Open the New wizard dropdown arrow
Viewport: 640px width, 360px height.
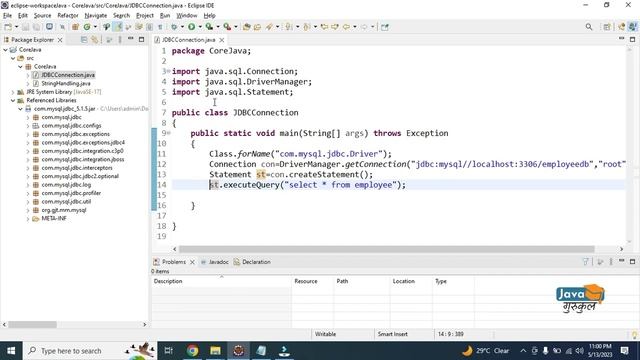coord(17,27)
